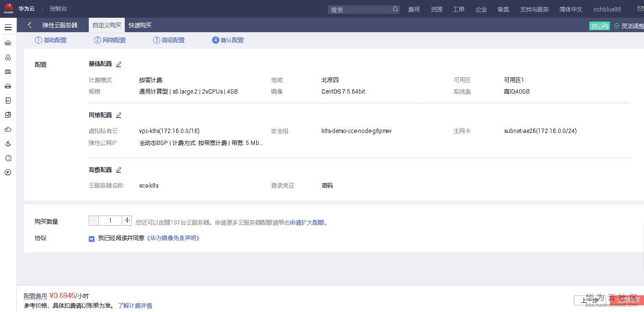Click the 控制台 console link
Screen dimensions: 644x312
59,9
